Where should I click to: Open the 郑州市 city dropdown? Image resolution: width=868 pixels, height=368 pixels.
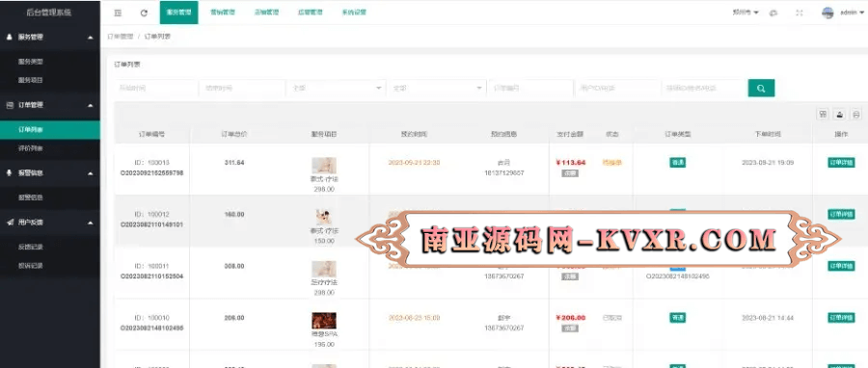(x=746, y=13)
